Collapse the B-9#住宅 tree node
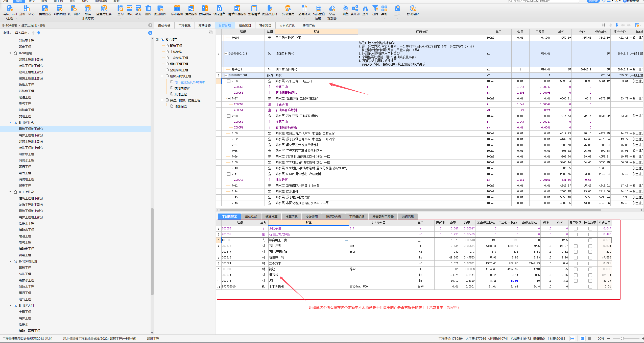The image size is (644, 343). click(x=10, y=53)
